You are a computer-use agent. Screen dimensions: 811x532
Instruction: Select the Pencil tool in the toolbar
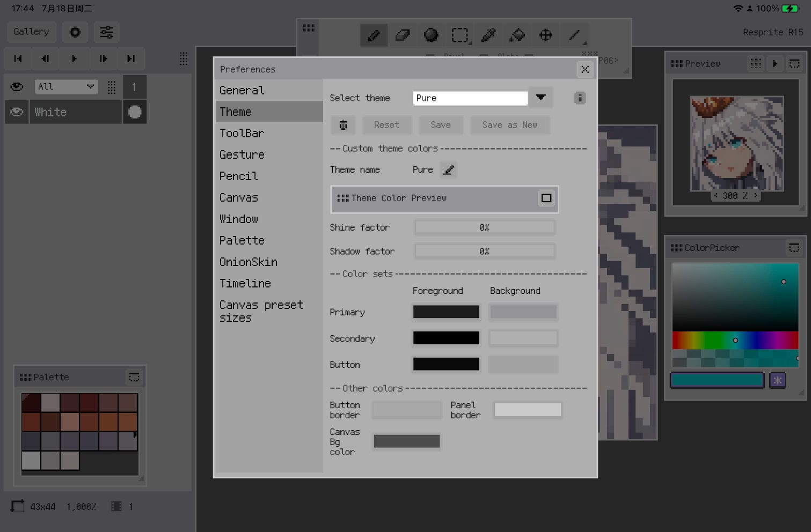(x=374, y=35)
